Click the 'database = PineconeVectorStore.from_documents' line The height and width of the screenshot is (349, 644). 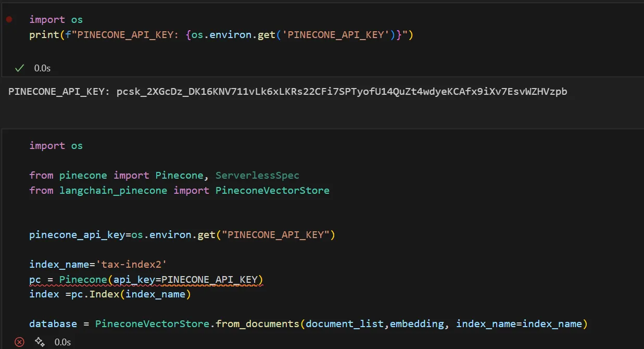point(308,324)
